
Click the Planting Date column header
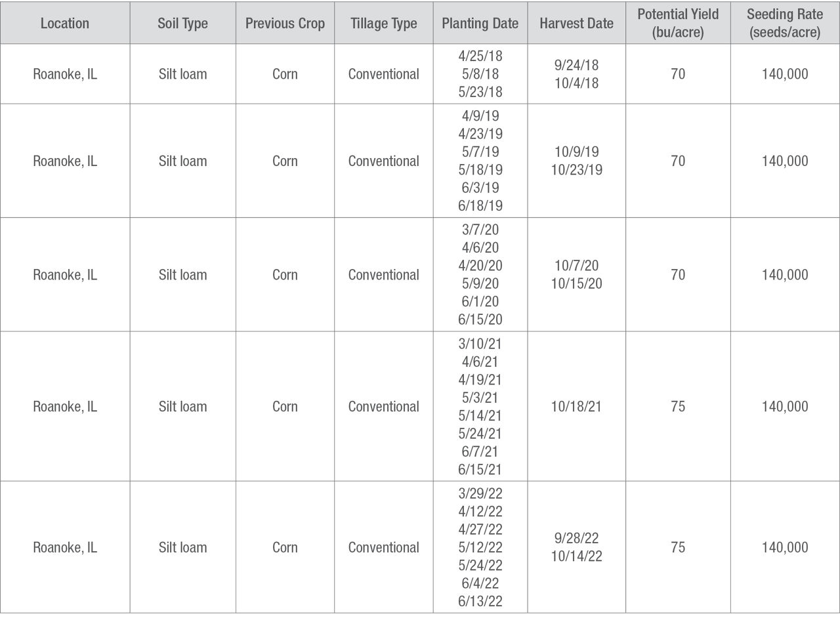(480, 23)
